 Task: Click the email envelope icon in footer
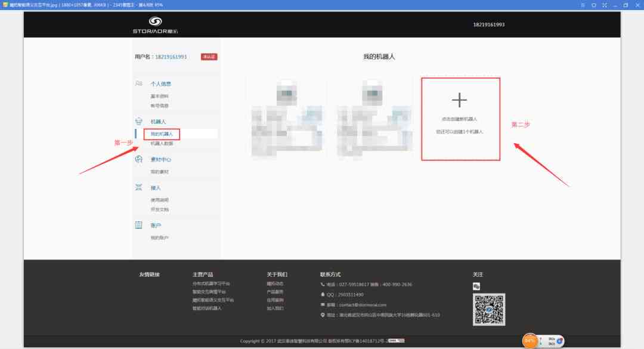323,305
